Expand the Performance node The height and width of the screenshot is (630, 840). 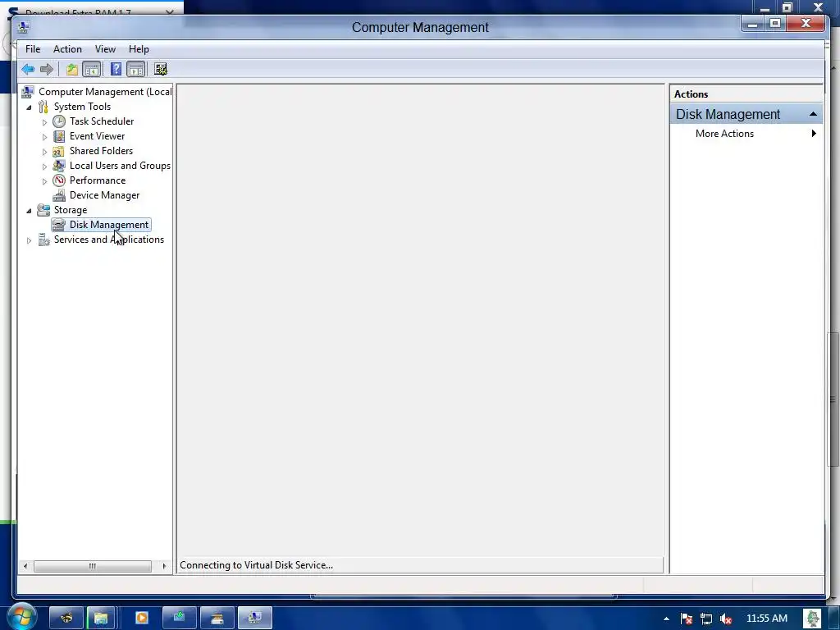[44, 181]
